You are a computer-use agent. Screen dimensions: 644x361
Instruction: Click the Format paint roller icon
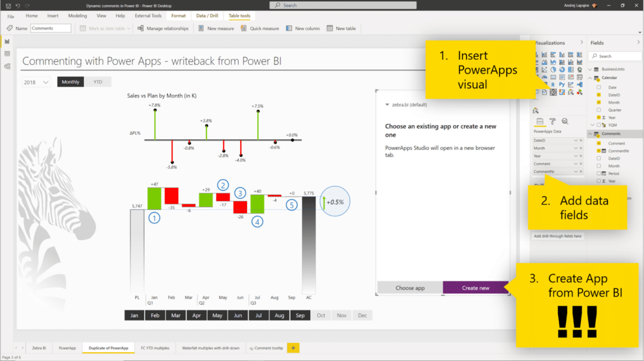pos(552,121)
